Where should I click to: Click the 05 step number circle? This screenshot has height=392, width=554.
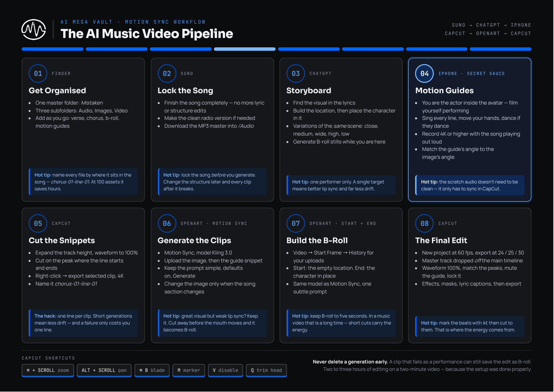(x=38, y=223)
